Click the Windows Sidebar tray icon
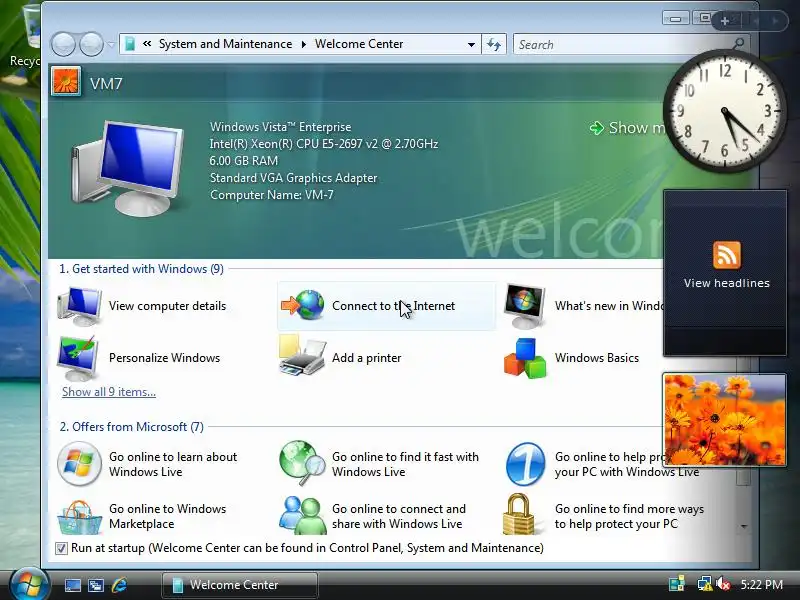Viewport: 800px width, 600px height. pos(677,584)
